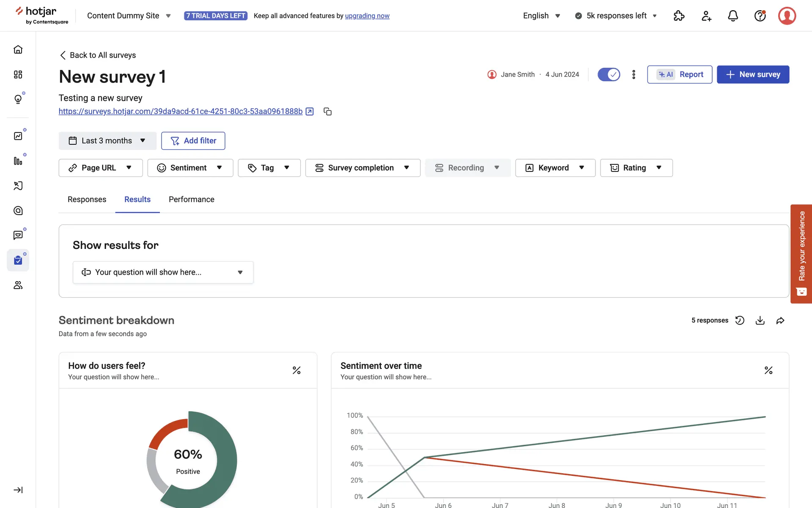Toggle percent view on Sentiment over time
Image resolution: width=812 pixels, height=508 pixels.
[x=768, y=370]
